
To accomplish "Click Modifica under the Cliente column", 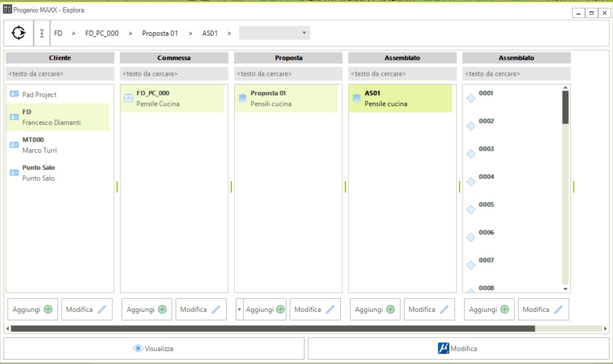I will pyautogui.click(x=87, y=309).
